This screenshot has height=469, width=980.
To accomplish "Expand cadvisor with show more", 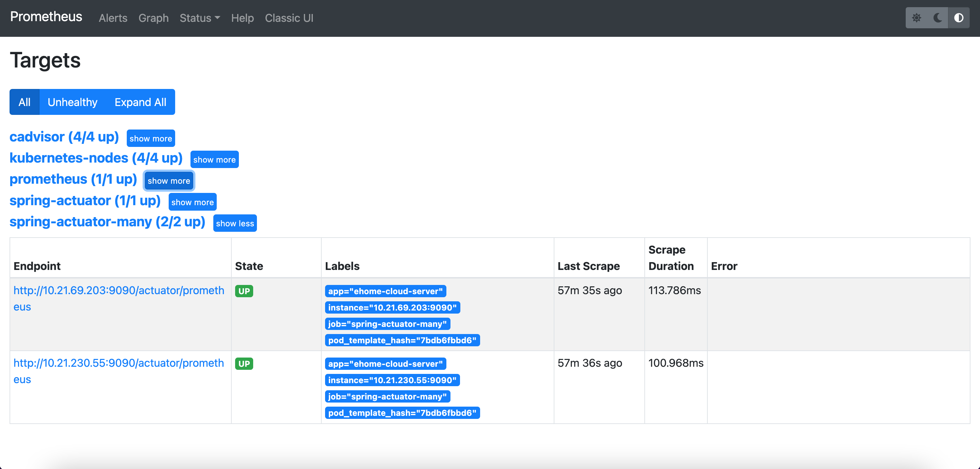I will 151,139.
